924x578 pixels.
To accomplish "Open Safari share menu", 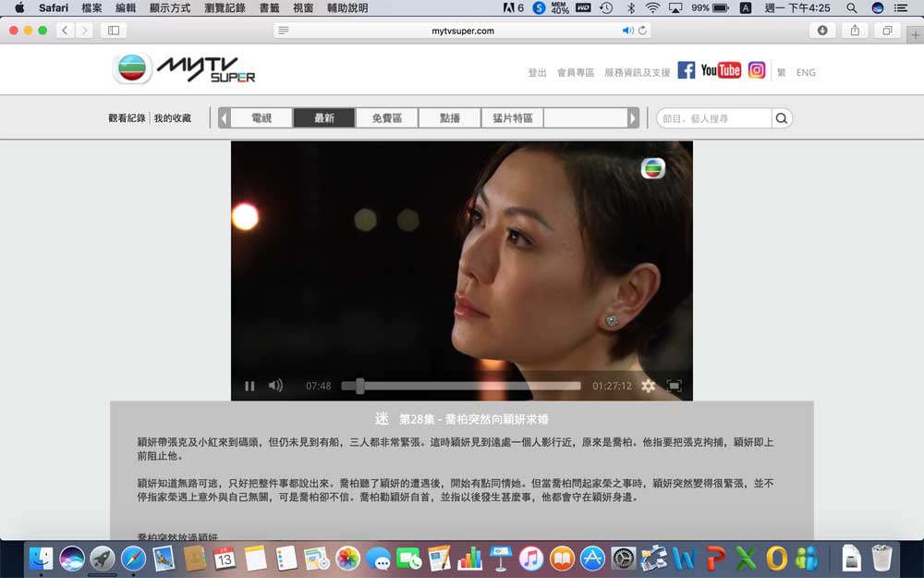I will click(855, 31).
